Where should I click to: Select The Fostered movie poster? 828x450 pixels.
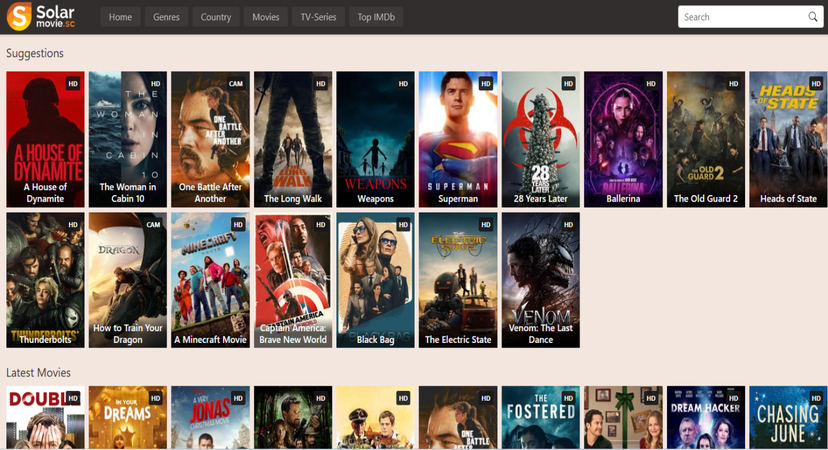pyautogui.click(x=541, y=417)
